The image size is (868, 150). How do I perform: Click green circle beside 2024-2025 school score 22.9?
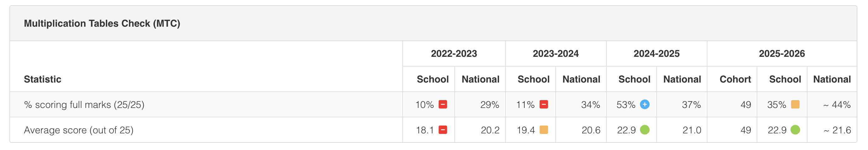[645, 130]
